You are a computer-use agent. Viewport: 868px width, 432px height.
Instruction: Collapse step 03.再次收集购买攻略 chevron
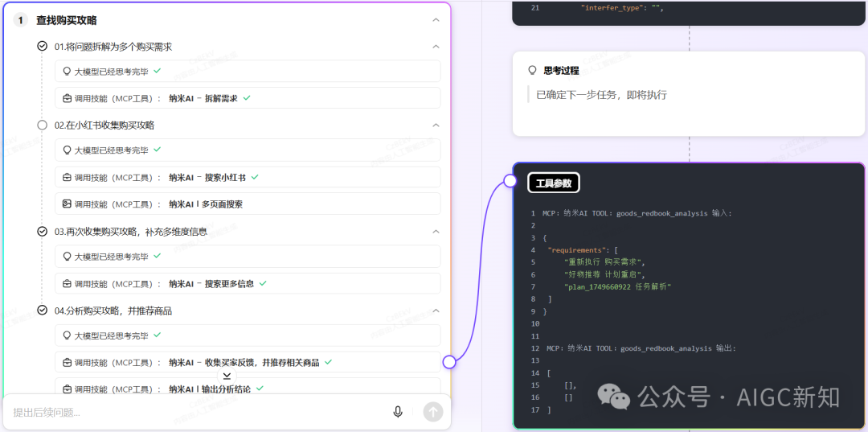pos(436,232)
